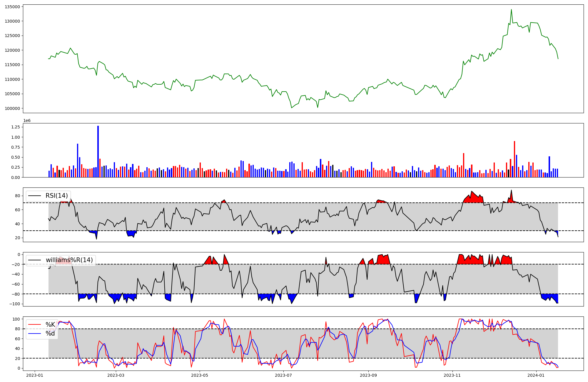Click the 1.25 volume axis tick label

coord(15,127)
